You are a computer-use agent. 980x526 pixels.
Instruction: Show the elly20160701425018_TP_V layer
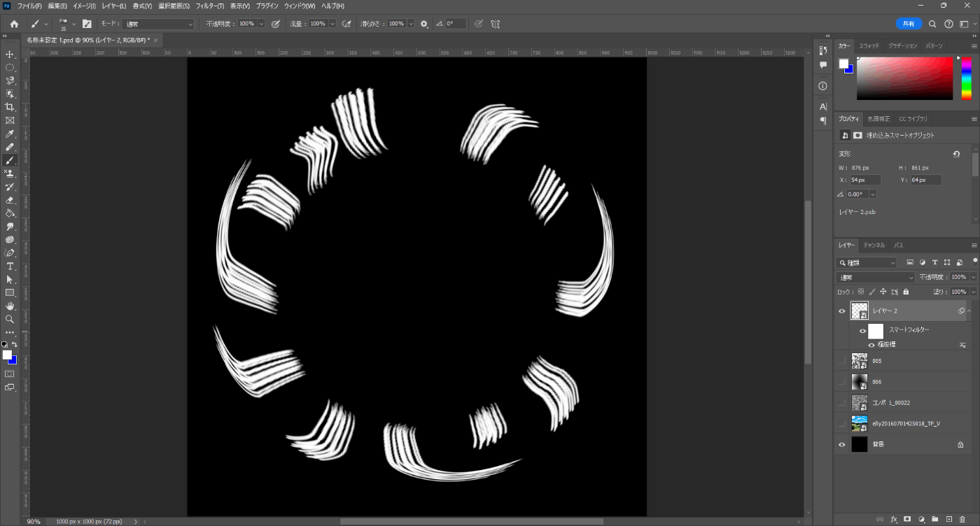click(842, 423)
